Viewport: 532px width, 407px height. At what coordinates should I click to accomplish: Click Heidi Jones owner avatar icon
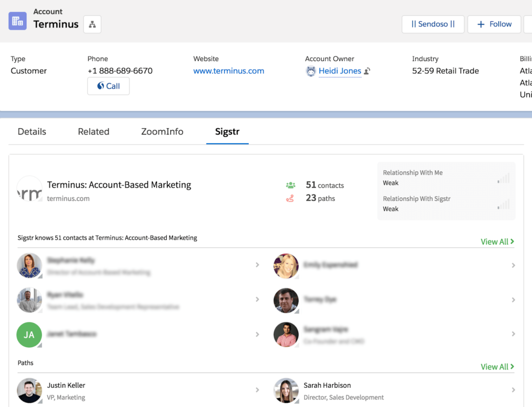pos(311,71)
